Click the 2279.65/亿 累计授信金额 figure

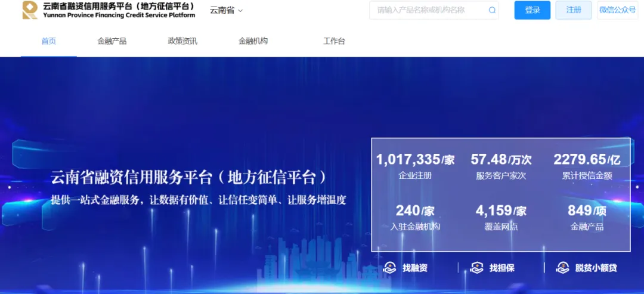pos(587,166)
